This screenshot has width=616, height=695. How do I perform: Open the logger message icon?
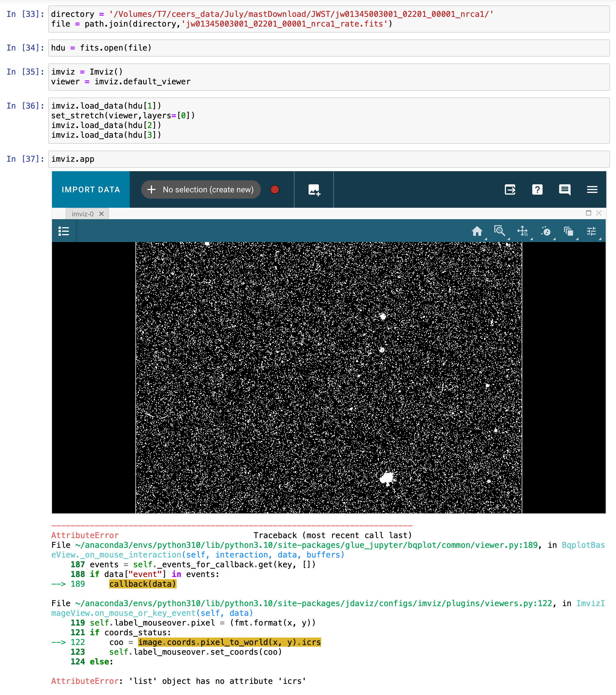tap(565, 190)
